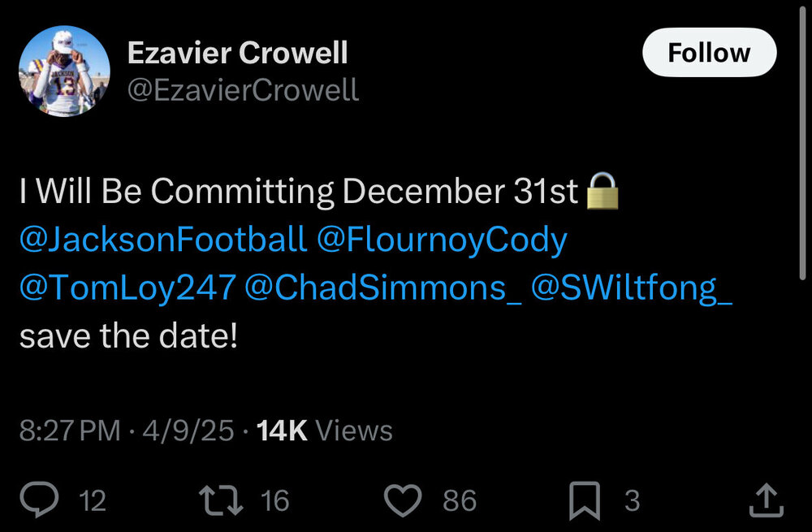Click the 16 reposts count

(274, 501)
